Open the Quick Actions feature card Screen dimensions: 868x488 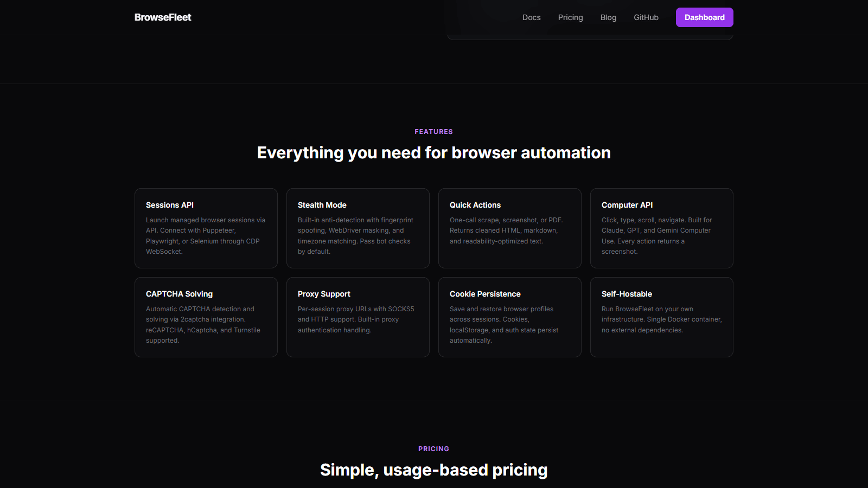click(x=509, y=228)
